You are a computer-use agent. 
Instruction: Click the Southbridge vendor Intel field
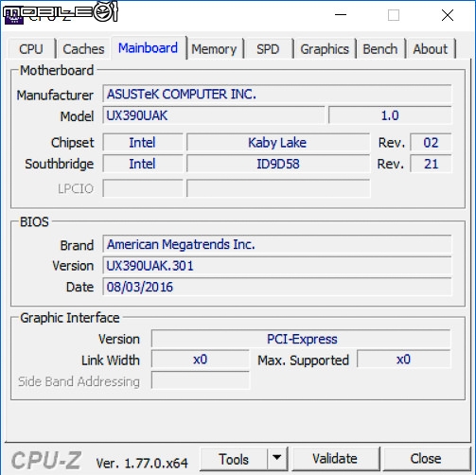(143, 164)
